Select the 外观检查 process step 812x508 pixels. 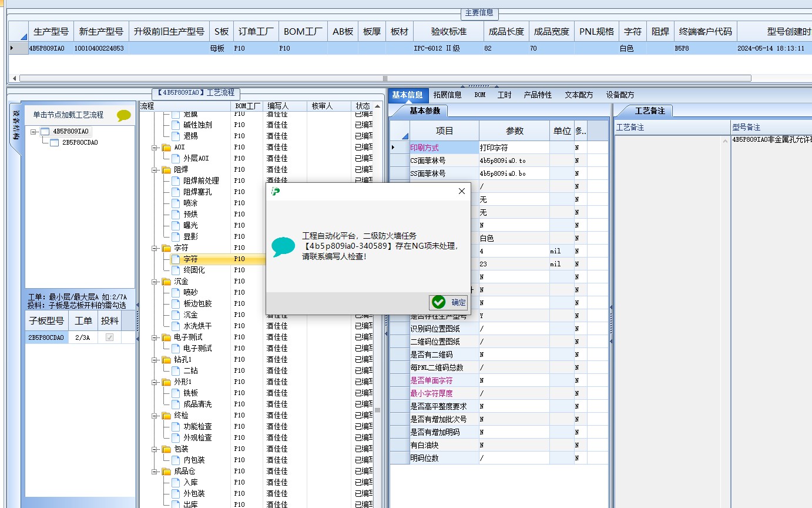(x=197, y=437)
